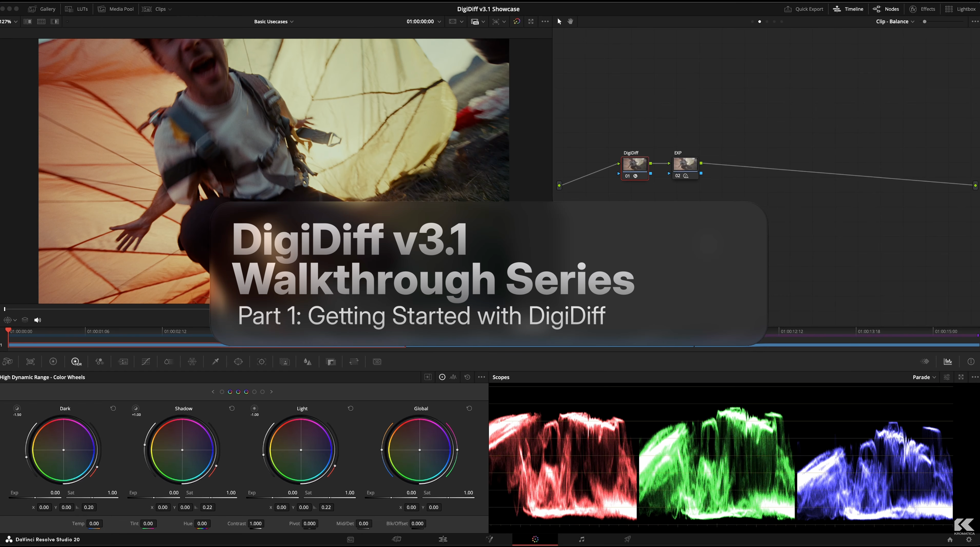980x547 pixels.
Task: Open the Sizing palette
Action: click(x=354, y=362)
